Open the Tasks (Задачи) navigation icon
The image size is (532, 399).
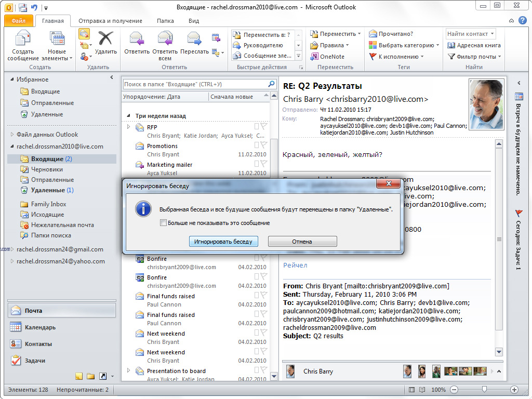coord(16,361)
